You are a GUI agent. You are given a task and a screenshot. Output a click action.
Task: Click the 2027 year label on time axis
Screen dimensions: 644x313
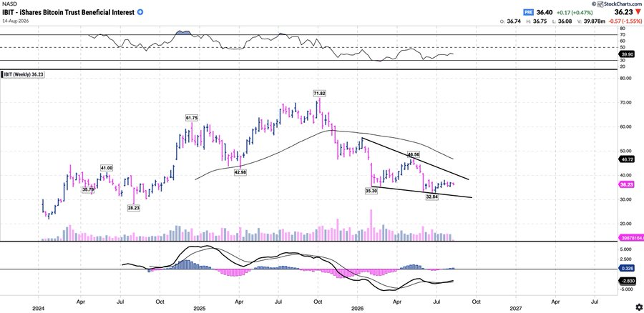click(x=515, y=308)
